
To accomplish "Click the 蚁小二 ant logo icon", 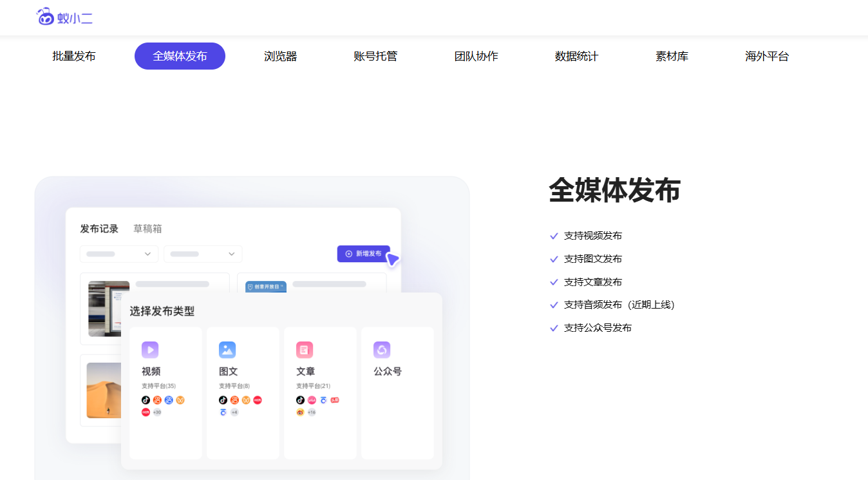I will click(45, 17).
